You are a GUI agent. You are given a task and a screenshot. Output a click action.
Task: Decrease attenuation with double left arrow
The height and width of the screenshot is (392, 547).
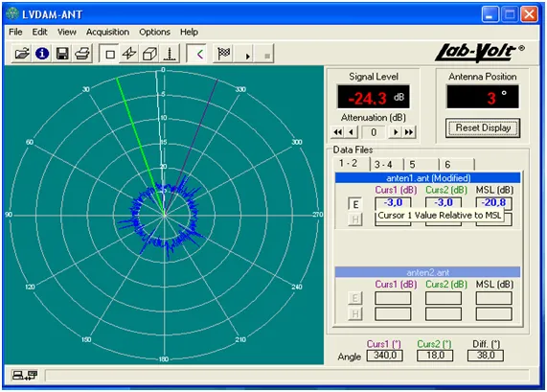(x=338, y=132)
